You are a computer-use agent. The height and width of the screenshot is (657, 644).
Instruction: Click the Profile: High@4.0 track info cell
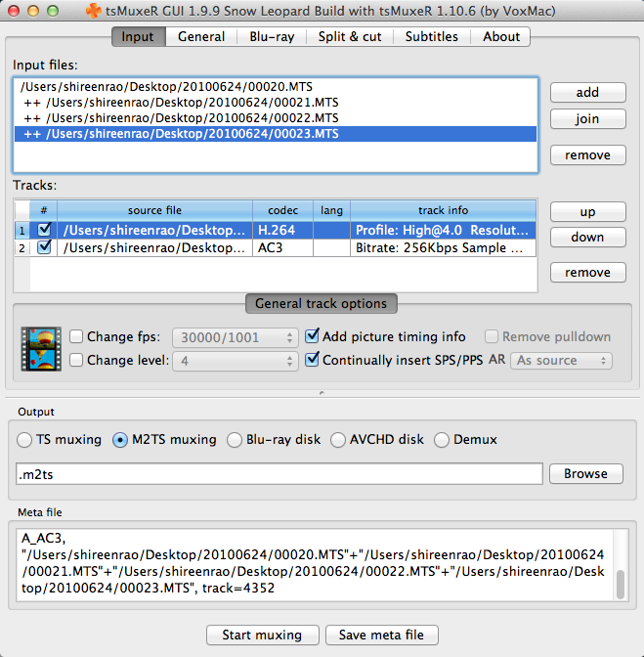pos(443,230)
